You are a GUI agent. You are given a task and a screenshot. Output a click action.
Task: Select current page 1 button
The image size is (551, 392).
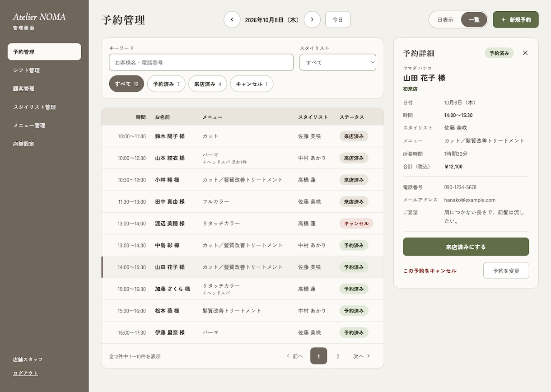[319, 356]
